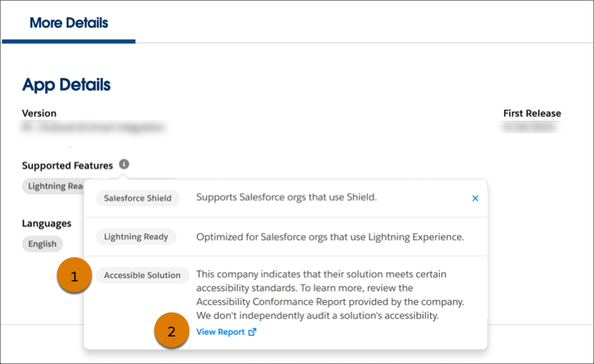Select the Lightning Ready badge in popover

(x=136, y=237)
